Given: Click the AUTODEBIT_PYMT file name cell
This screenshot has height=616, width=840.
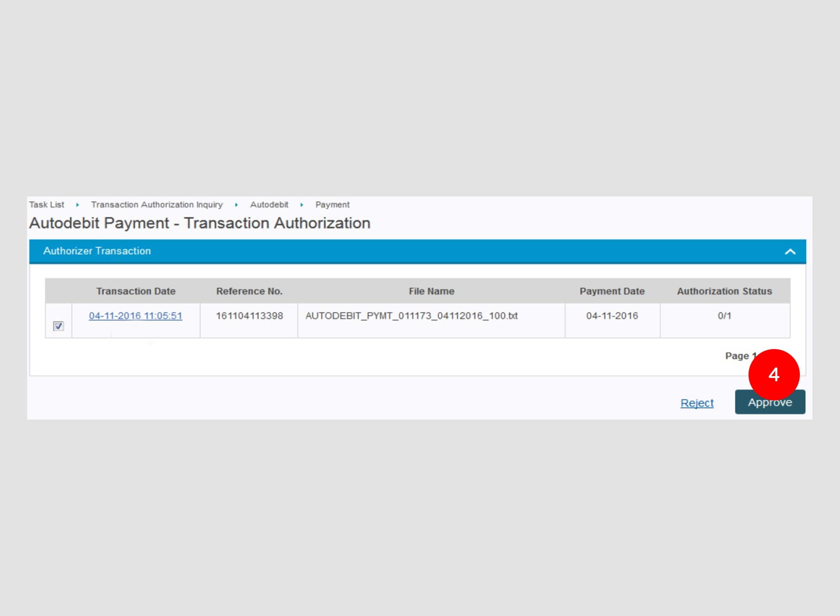Looking at the screenshot, I should pyautogui.click(x=411, y=316).
